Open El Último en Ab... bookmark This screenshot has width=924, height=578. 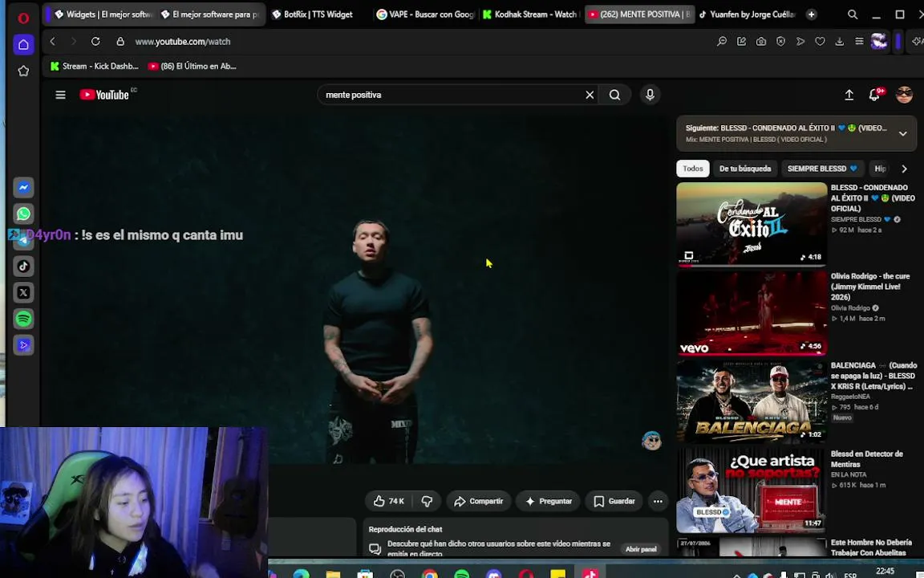[192, 66]
